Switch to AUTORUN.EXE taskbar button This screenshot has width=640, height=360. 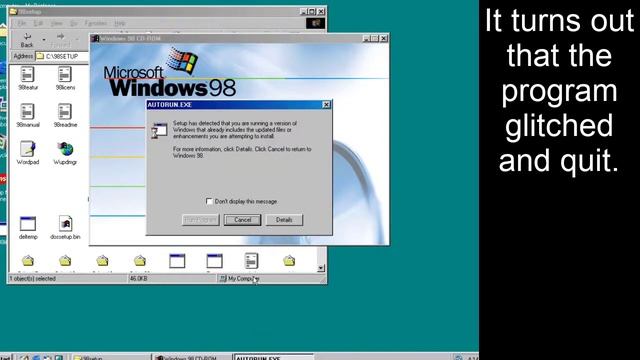coord(273,357)
